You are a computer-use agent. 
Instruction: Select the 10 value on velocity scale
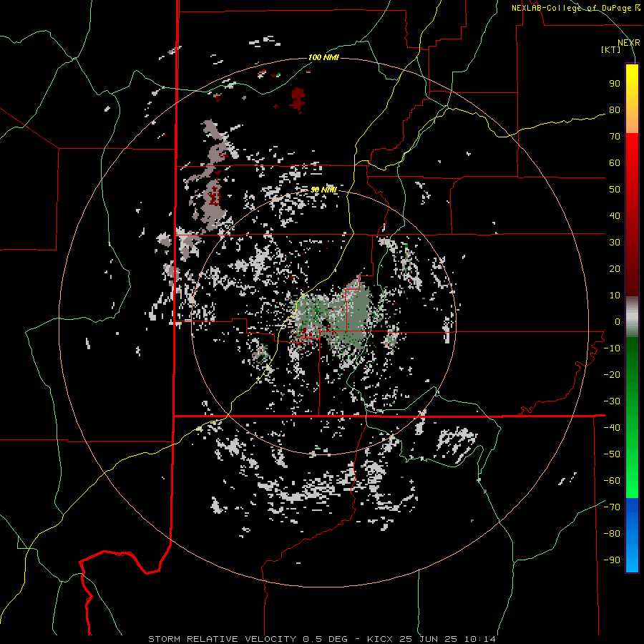point(615,296)
